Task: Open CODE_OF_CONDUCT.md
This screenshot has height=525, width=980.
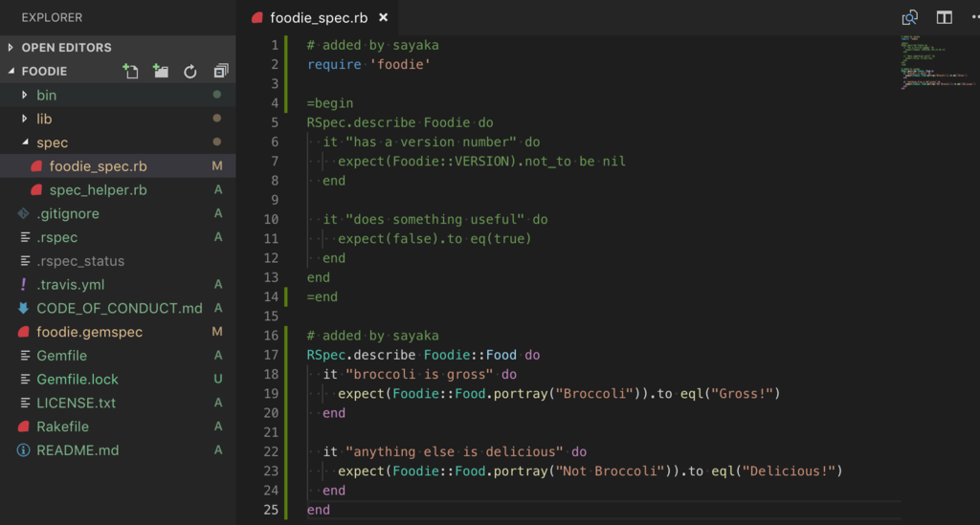Action: [x=118, y=308]
